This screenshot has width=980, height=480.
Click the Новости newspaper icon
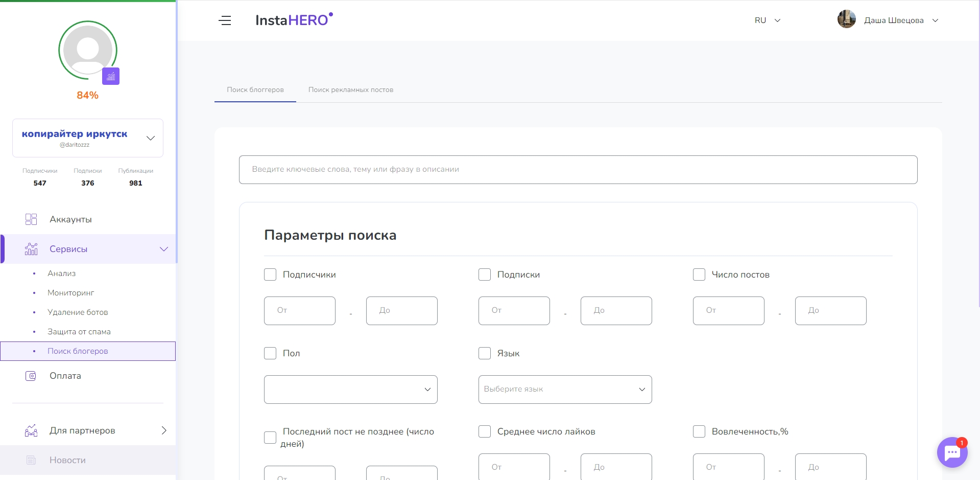31,460
